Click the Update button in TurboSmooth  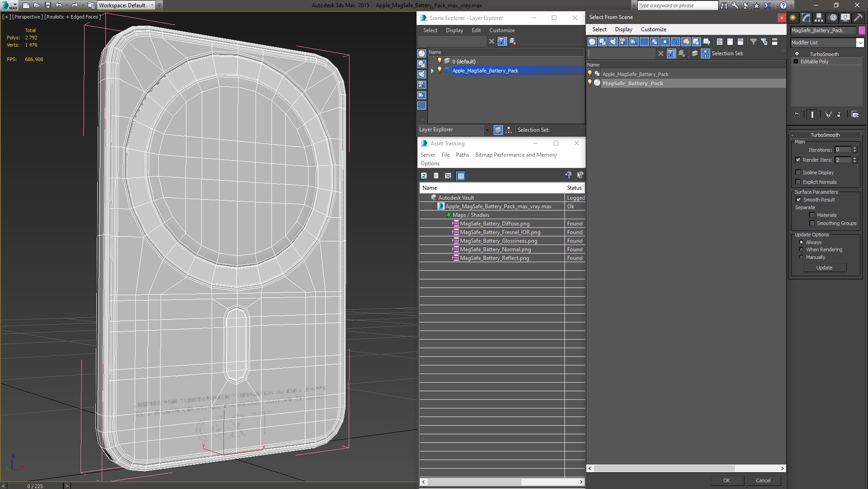click(824, 268)
